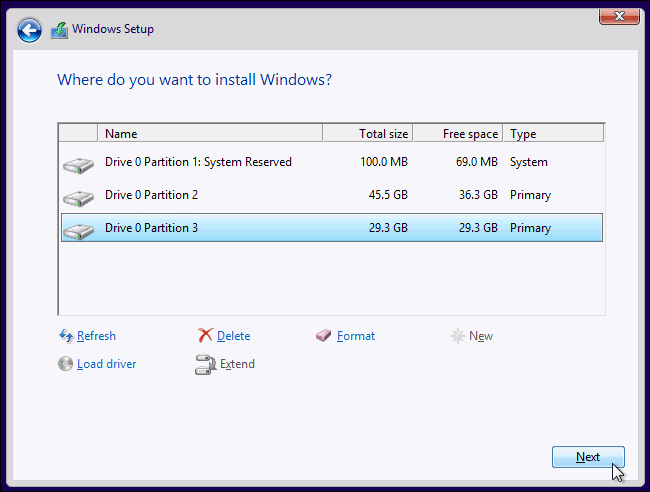The width and height of the screenshot is (650, 492).
Task: Click the Partition 2 drive icon
Action: (77, 196)
